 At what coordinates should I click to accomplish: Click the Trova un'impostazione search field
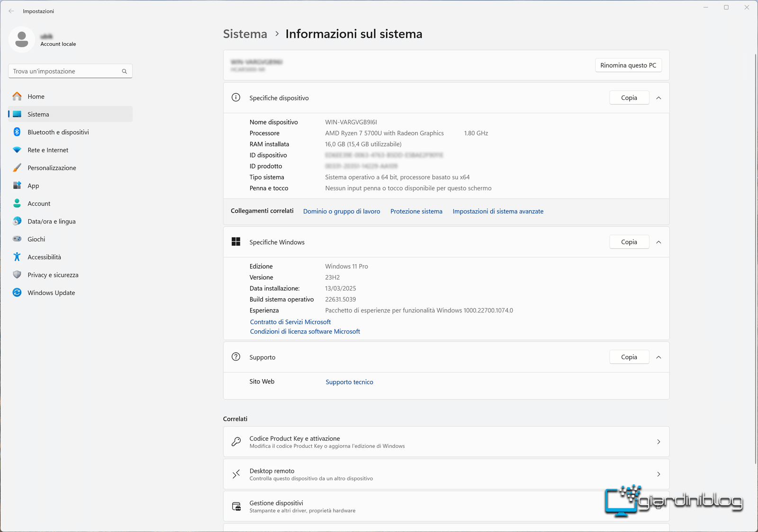coord(65,71)
